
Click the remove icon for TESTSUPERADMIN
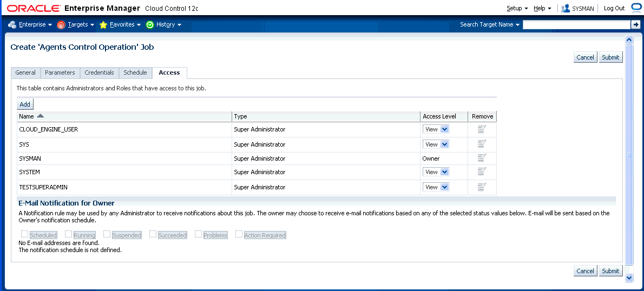pos(482,187)
